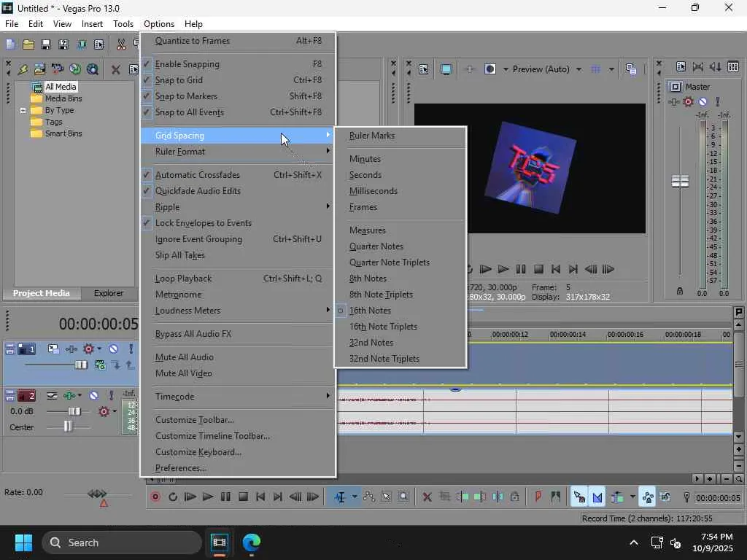Image resolution: width=747 pixels, height=560 pixels.
Task: Click the Record button in the transport bar
Action: coord(155,497)
